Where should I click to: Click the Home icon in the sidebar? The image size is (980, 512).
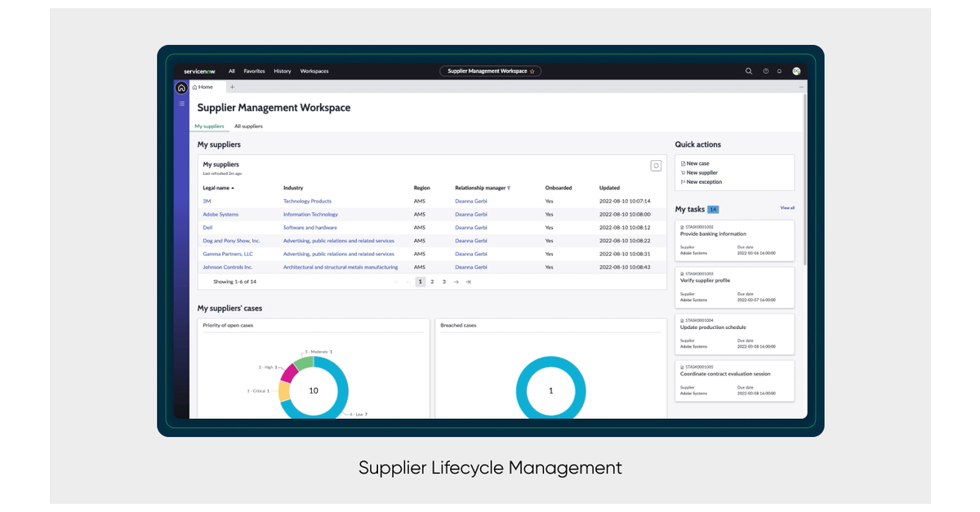click(x=180, y=86)
